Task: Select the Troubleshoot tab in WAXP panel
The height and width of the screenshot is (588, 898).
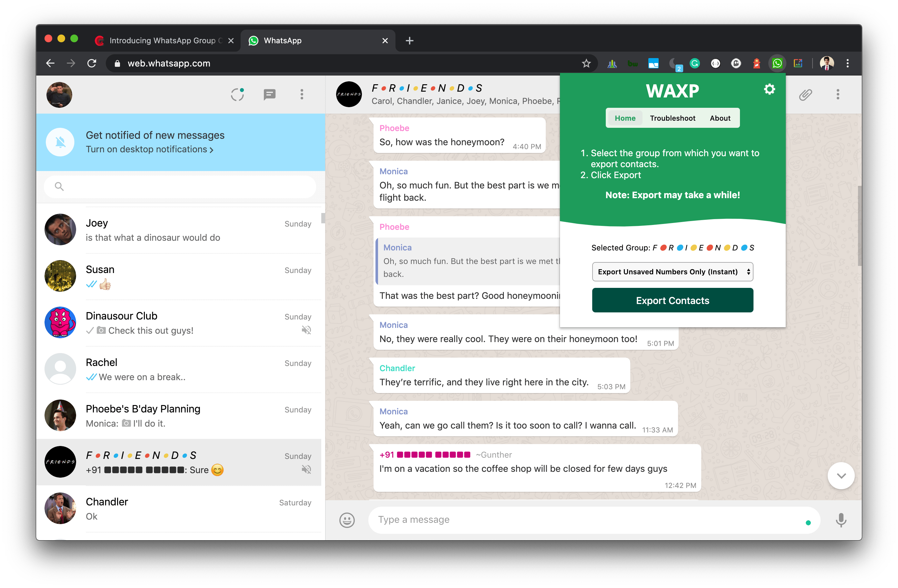Action: click(x=673, y=117)
